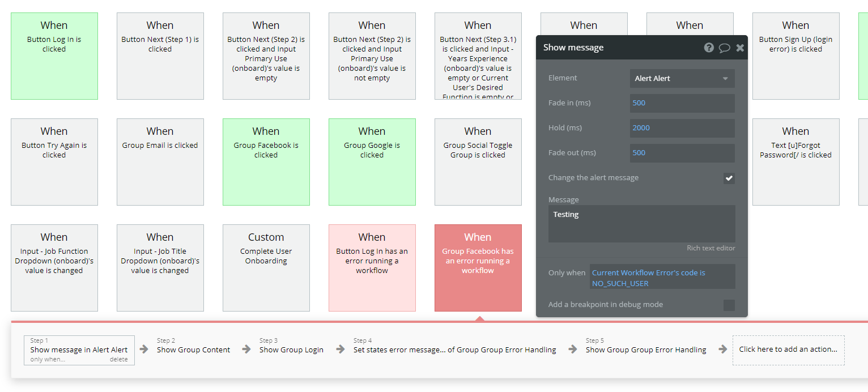The height and width of the screenshot is (392, 868).
Task: Delete Step 1 Show message action
Action: click(x=118, y=360)
